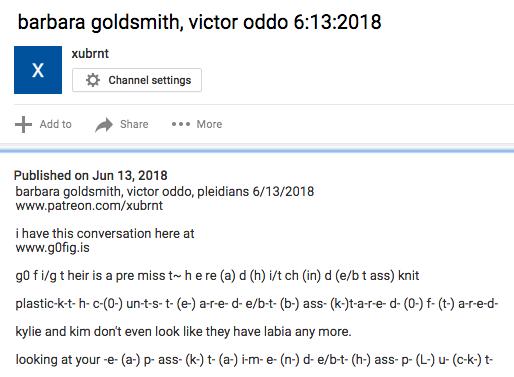Open the www.patreon.com/xubrnt link
This screenshot has width=514, height=377.
click(x=89, y=205)
